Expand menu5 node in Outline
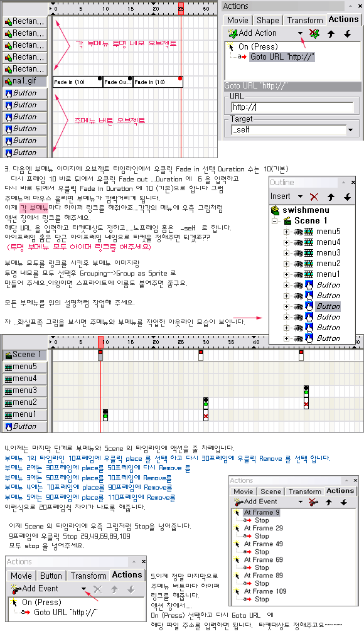This screenshot has height=634, width=364. tap(286, 232)
